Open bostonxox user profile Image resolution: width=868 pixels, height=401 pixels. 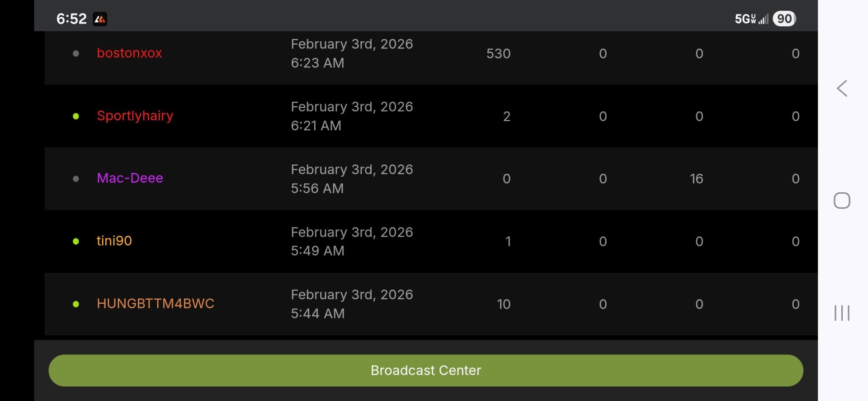pos(129,53)
